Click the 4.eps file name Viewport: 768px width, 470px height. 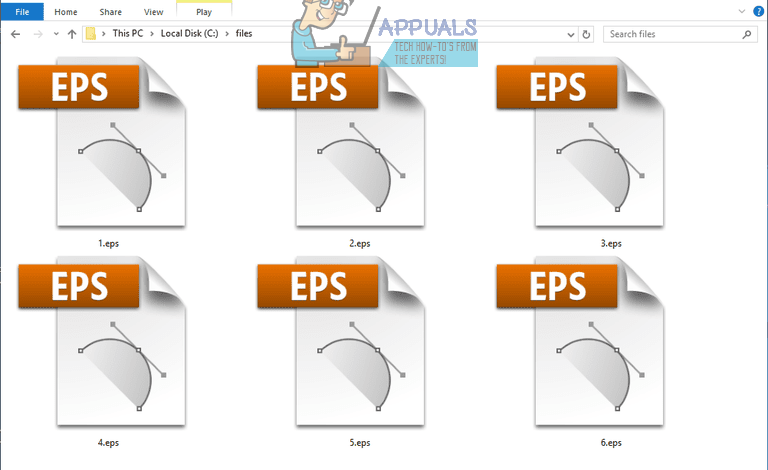[108, 443]
